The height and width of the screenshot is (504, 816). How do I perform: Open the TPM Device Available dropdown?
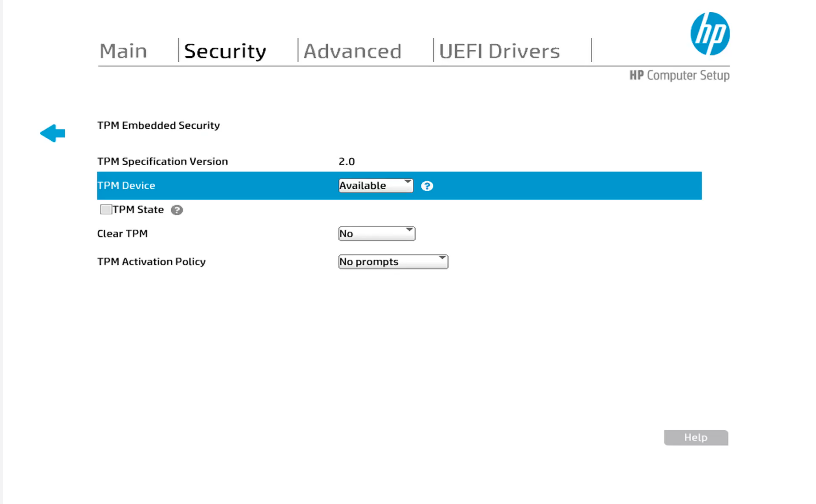(375, 186)
